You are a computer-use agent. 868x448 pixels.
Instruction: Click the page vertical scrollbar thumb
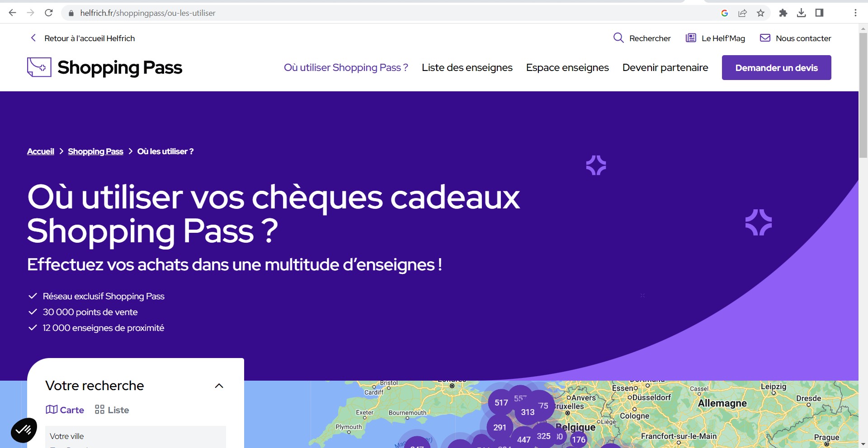[x=863, y=95]
